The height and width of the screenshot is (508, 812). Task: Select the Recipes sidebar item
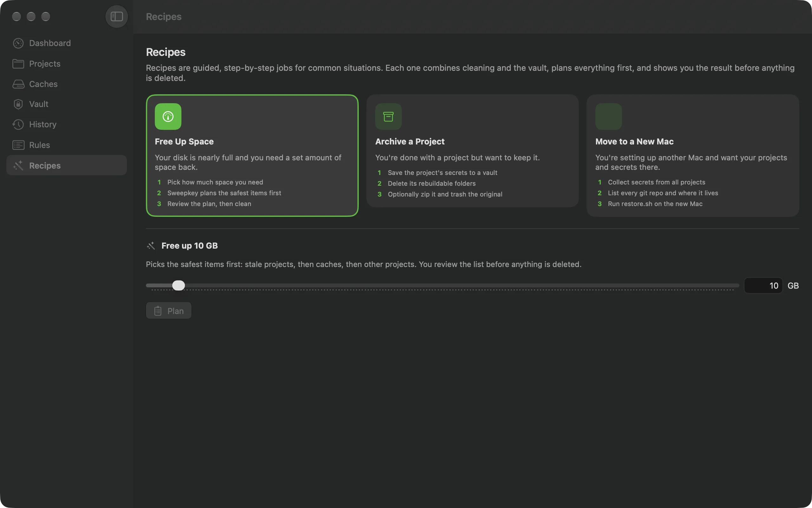[x=66, y=165]
